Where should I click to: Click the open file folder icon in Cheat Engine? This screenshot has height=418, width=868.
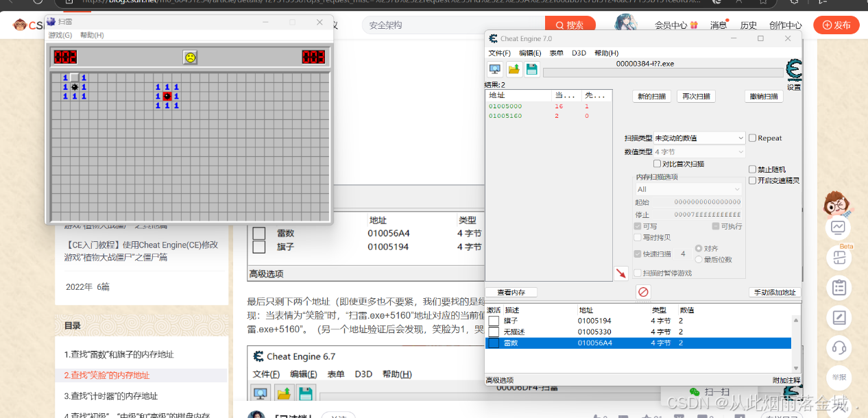514,69
